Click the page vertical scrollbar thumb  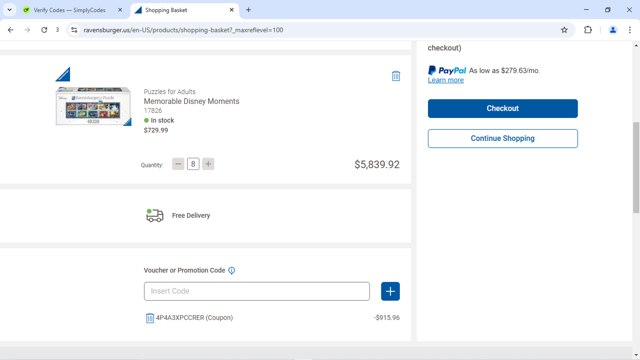[x=636, y=167]
